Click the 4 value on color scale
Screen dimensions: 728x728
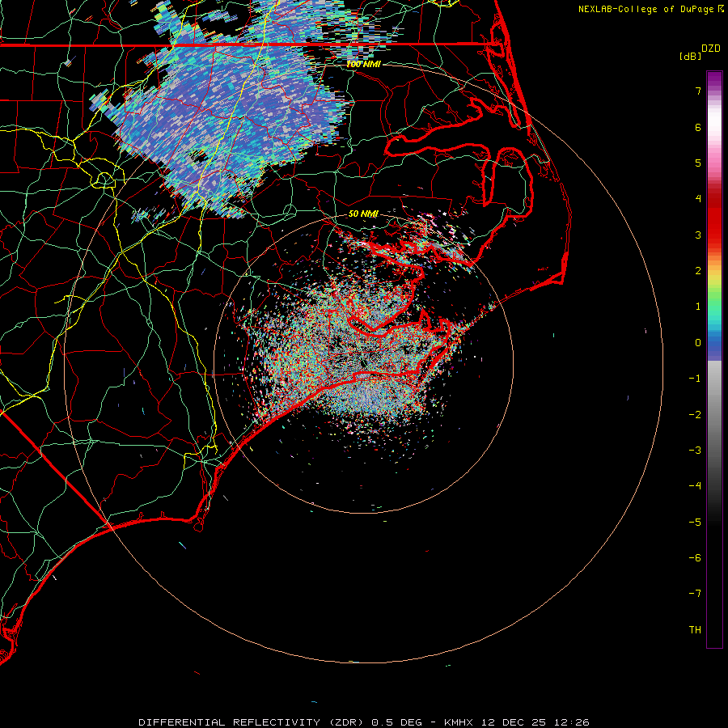(698, 199)
